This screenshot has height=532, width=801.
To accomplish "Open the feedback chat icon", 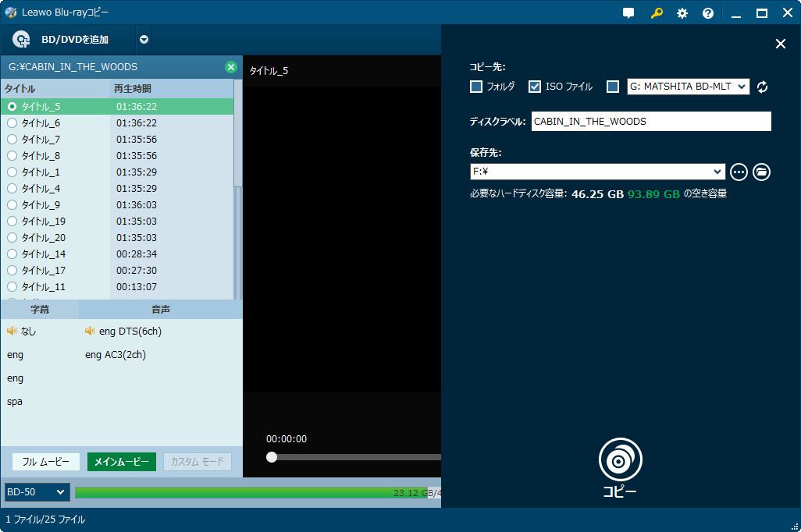I will [628, 13].
